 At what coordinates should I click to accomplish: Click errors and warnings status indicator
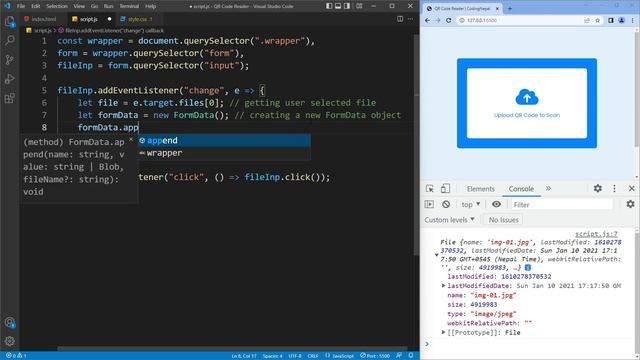(16, 356)
